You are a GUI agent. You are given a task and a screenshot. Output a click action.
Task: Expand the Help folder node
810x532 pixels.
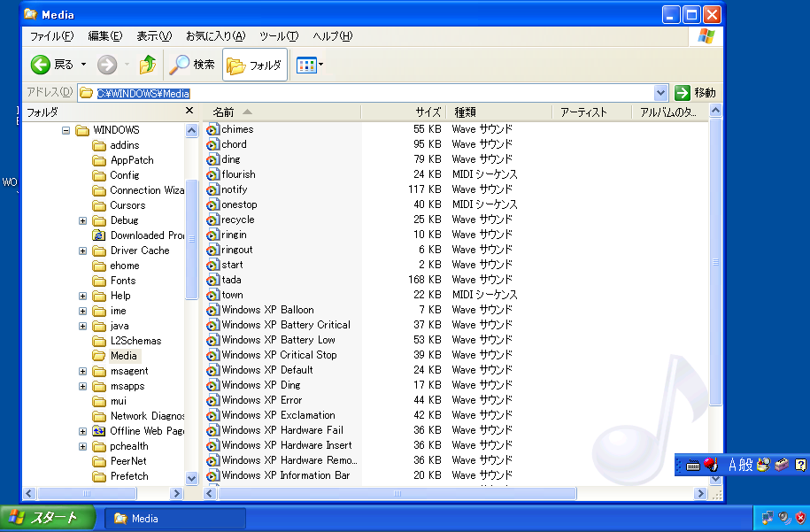click(82, 296)
